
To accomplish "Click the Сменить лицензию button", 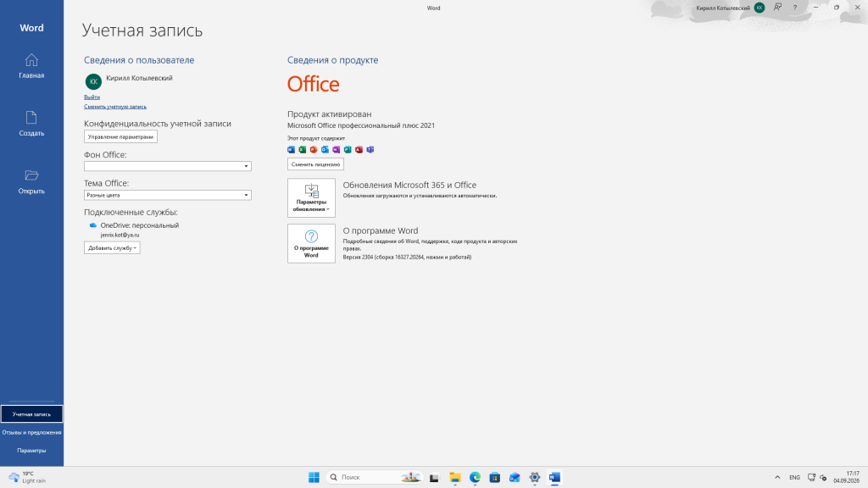I will click(315, 164).
